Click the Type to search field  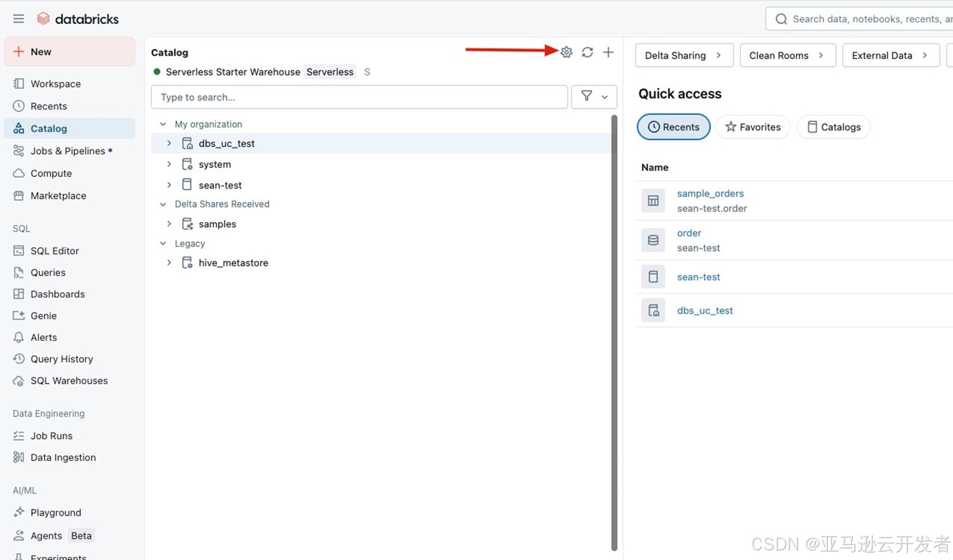[359, 97]
